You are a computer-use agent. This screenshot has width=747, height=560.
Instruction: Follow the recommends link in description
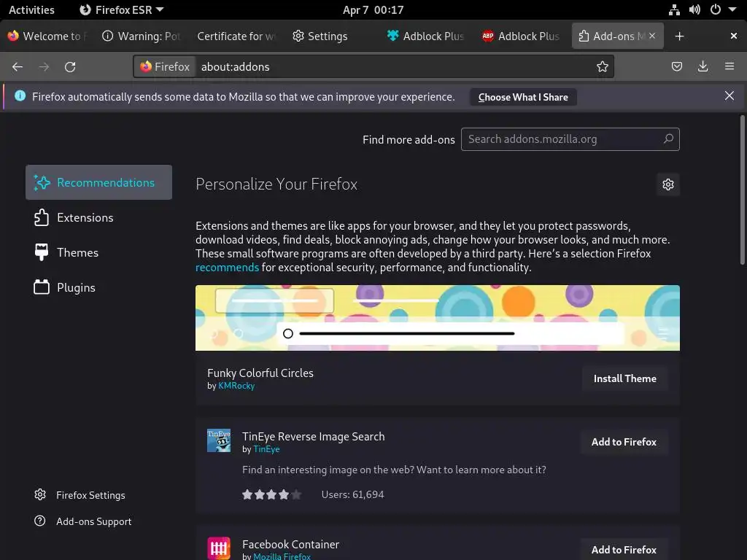click(228, 267)
